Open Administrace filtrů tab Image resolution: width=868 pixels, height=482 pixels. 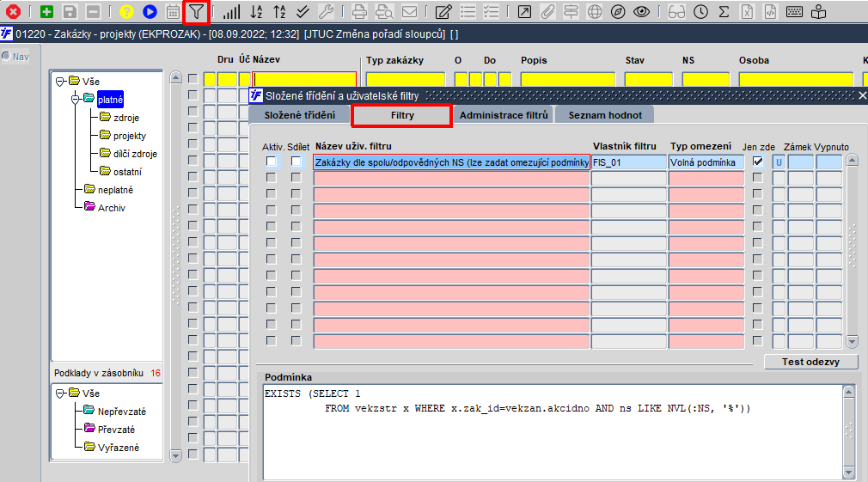(504, 115)
